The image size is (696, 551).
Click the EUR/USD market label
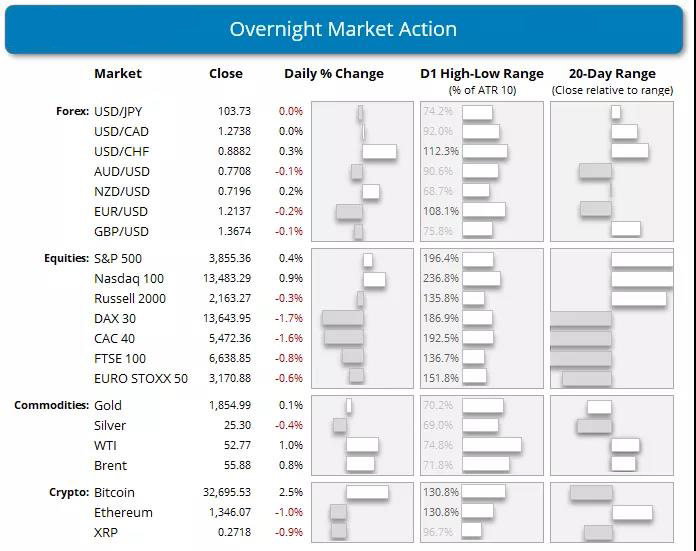coord(121,211)
